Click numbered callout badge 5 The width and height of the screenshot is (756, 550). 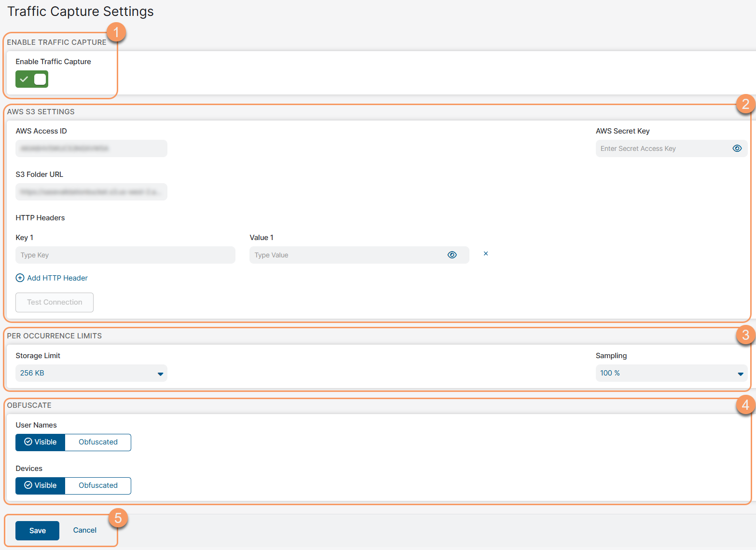[x=118, y=518]
